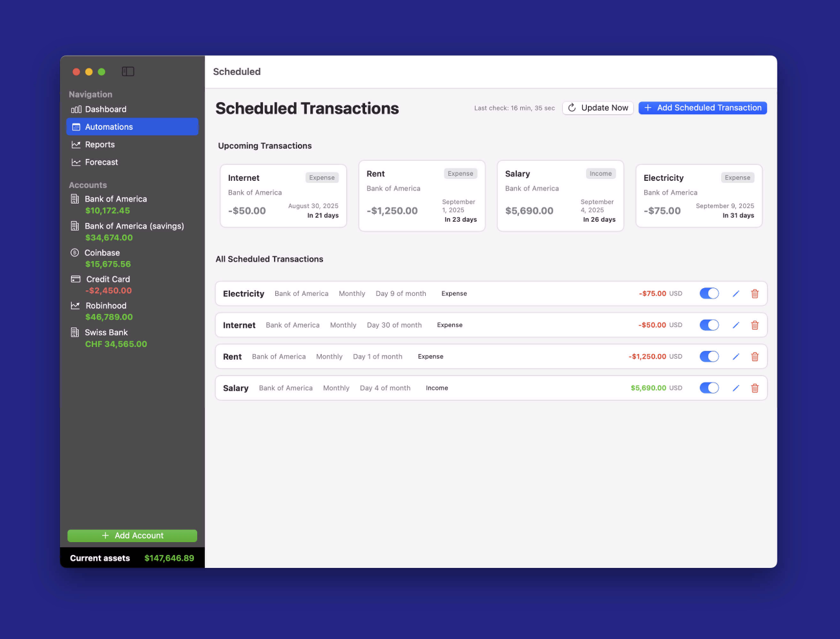Click the Robinhood chart icon
840x639 pixels.
click(x=76, y=306)
